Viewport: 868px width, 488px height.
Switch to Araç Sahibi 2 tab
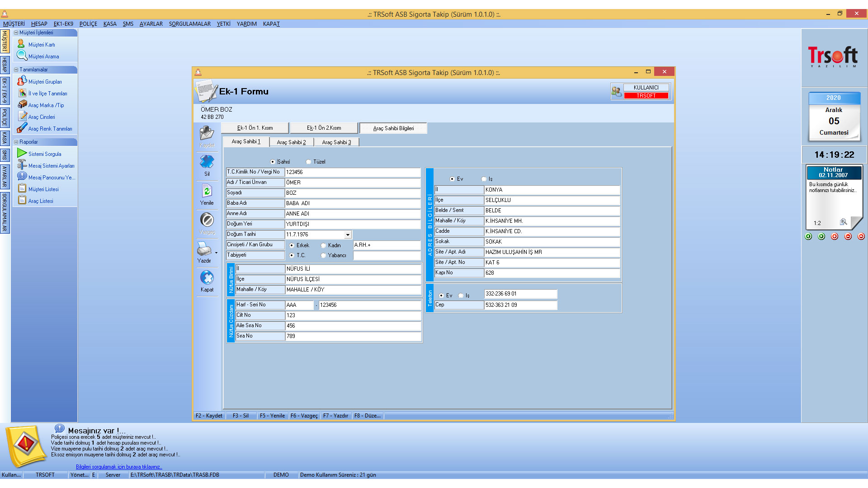[291, 142]
